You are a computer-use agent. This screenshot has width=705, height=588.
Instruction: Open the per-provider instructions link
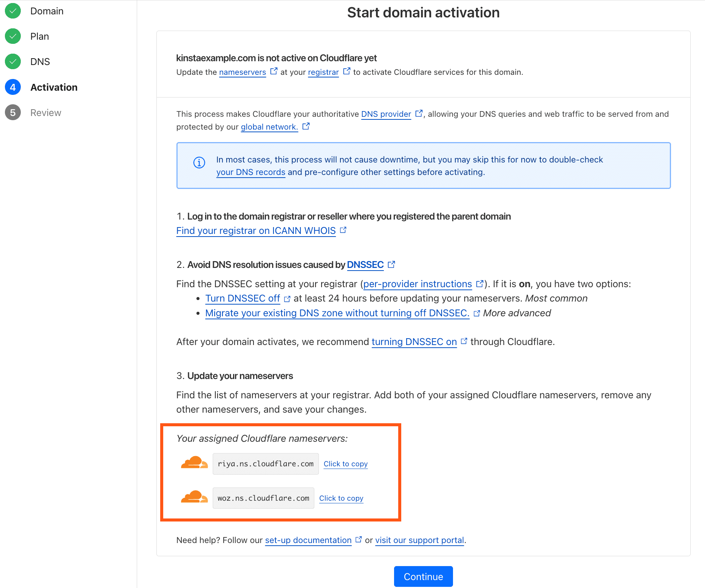[417, 284]
